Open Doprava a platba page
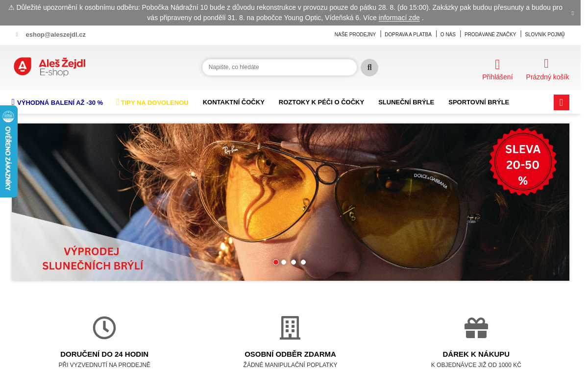Image resolution: width=588 pixels, height=392 pixels. [x=408, y=34]
